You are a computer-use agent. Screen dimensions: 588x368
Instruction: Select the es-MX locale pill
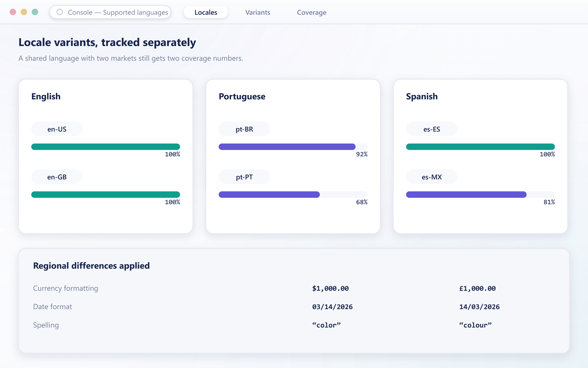(x=432, y=177)
